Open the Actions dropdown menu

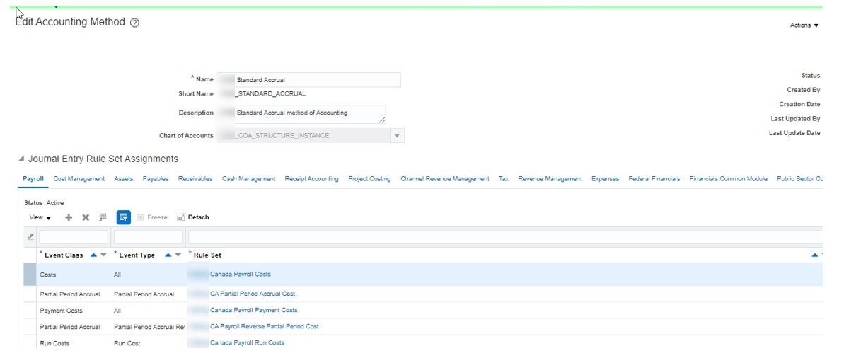coord(804,25)
